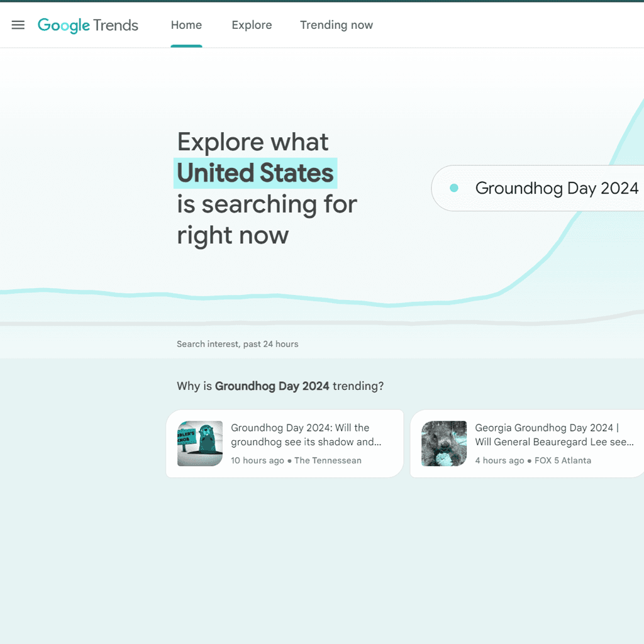Open The Tennessean groundhog shadow article

point(285,443)
